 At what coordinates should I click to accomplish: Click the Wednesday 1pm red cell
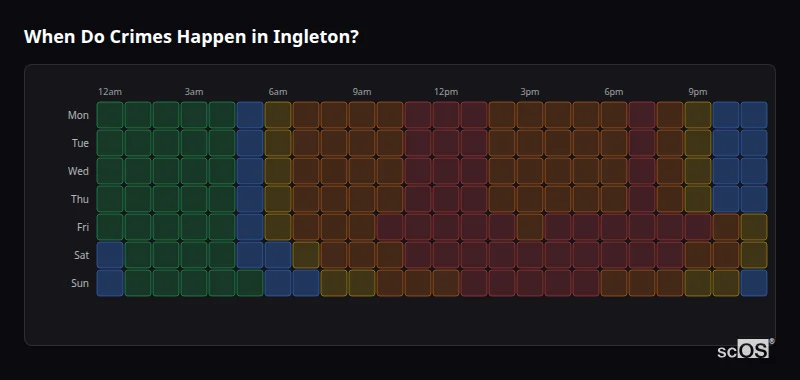tap(474, 171)
